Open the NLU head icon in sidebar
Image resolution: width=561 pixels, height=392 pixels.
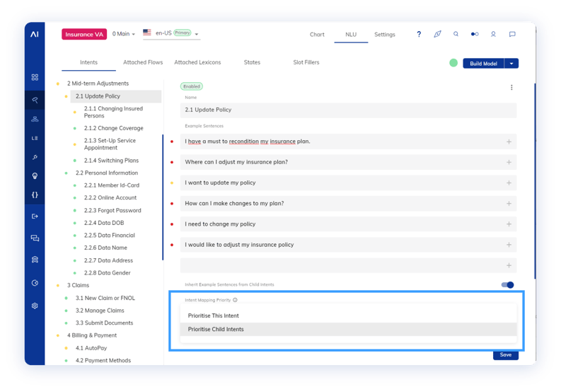click(x=35, y=100)
